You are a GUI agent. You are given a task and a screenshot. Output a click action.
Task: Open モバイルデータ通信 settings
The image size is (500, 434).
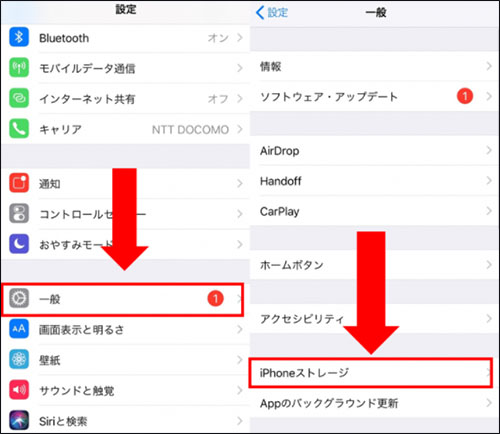pos(125,68)
